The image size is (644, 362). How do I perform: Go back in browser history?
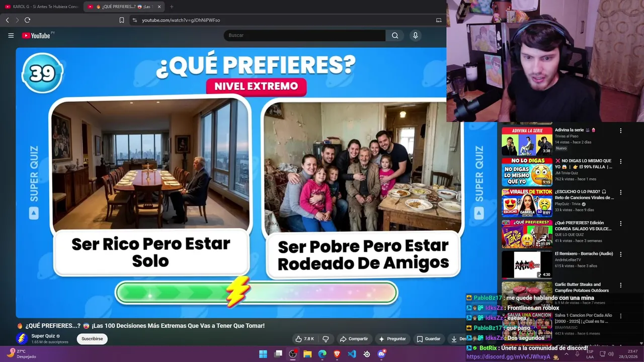7,20
